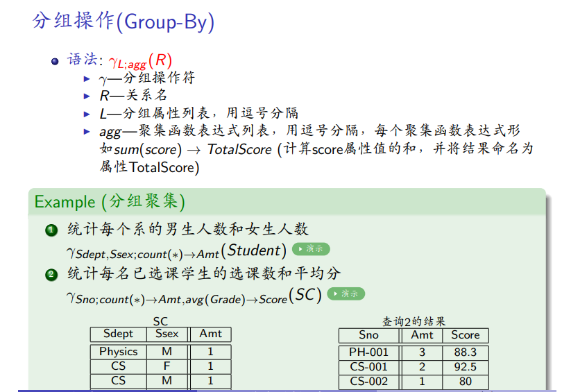
Task: Click the 演示 button after the SC formula
Action: [x=346, y=293]
